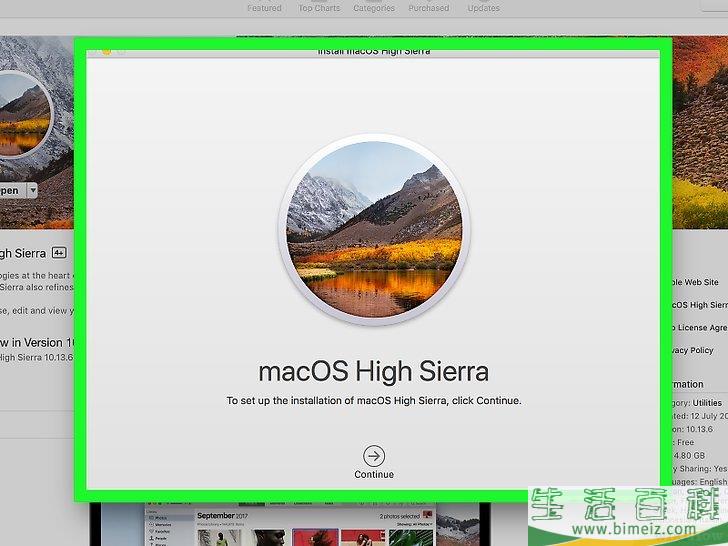Click the macOS High Sierra installer logo
Image resolution: width=728 pixels, height=546 pixels.
[x=374, y=229]
